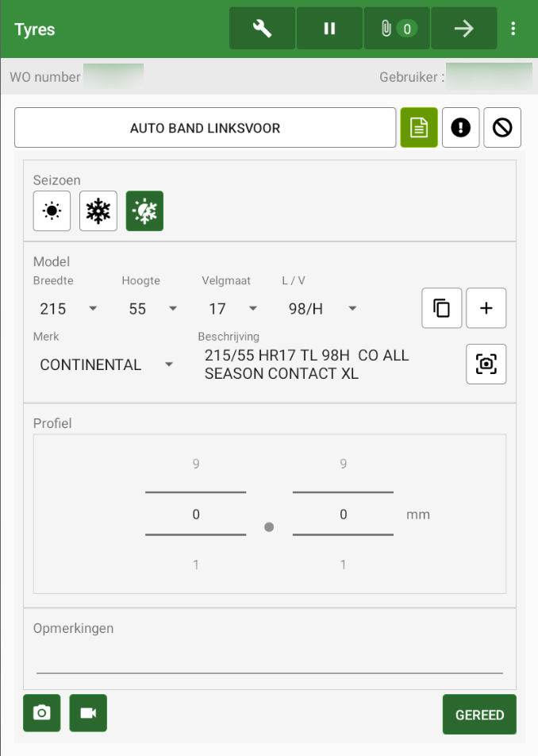Copy tyre model with duplicate icon
The image size is (538, 756).
[x=441, y=308]
